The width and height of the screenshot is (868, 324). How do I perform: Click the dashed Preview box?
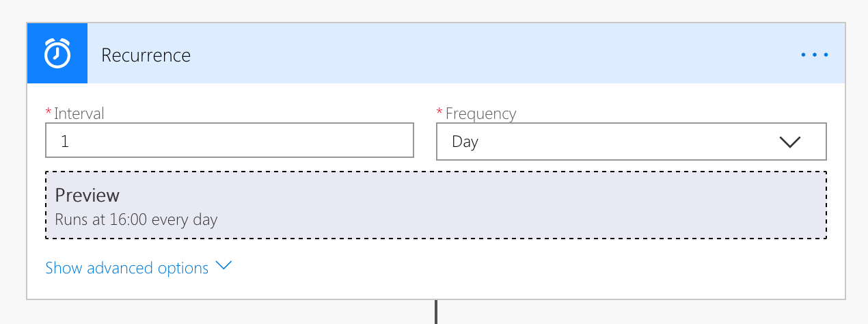point(436,205)
